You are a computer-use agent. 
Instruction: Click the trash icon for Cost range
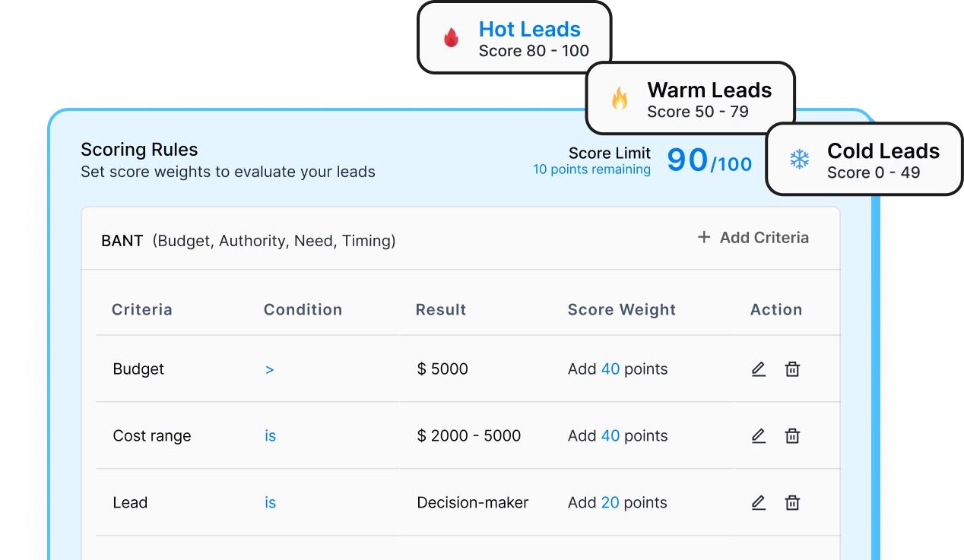pos(792,436)
